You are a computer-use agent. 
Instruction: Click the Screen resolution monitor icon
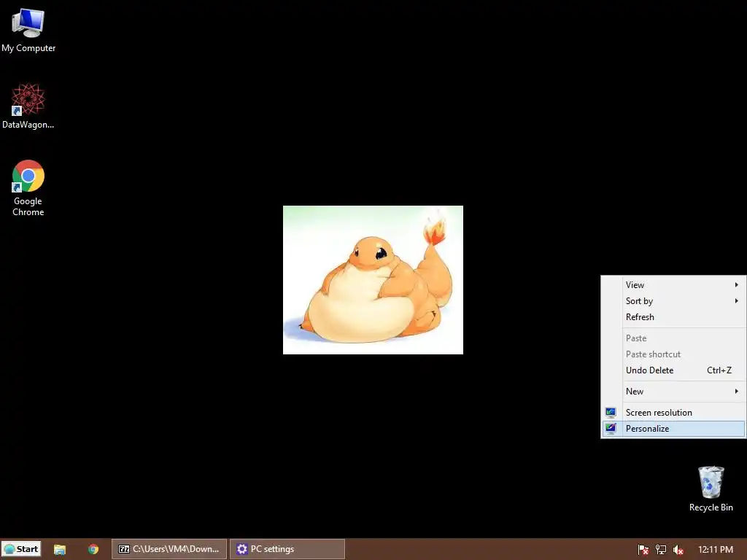click(x=611, y=413)
